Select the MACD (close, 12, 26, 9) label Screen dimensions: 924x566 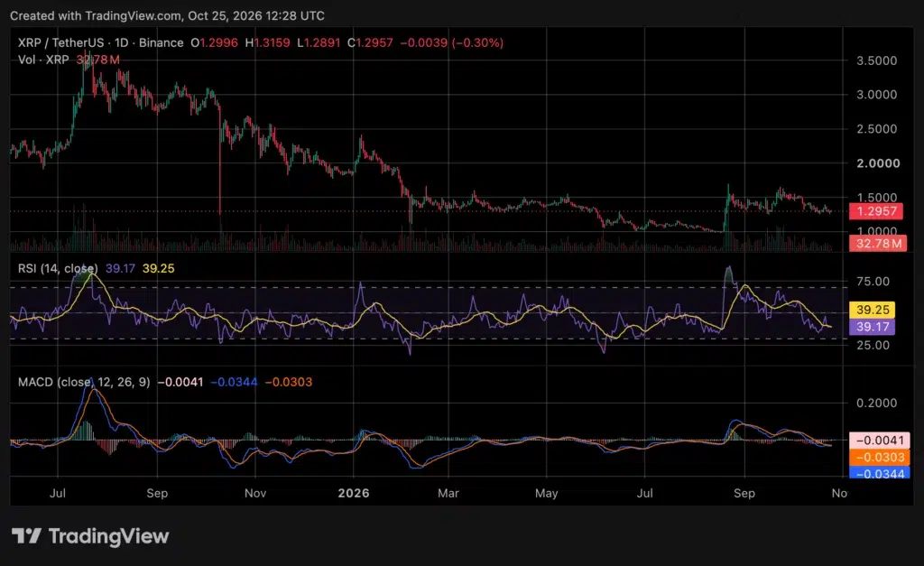(x=84, y=382)
